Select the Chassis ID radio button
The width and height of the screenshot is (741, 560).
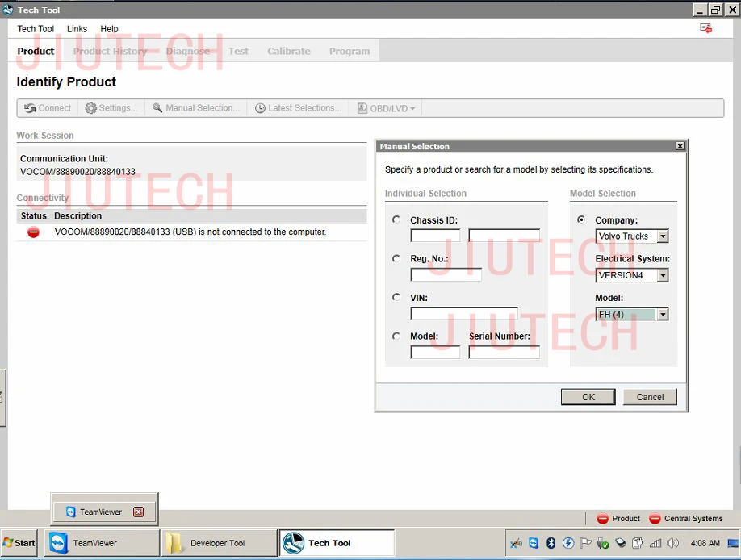pyautogui.click(x=396, y=219)
